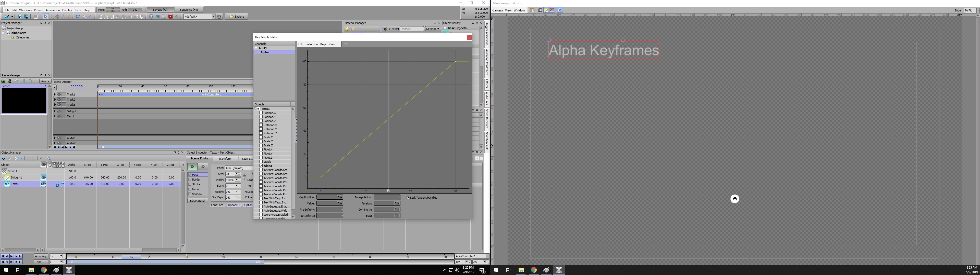Click the Open project folder icon
980x275 pixels.
(x=6, y=17)
